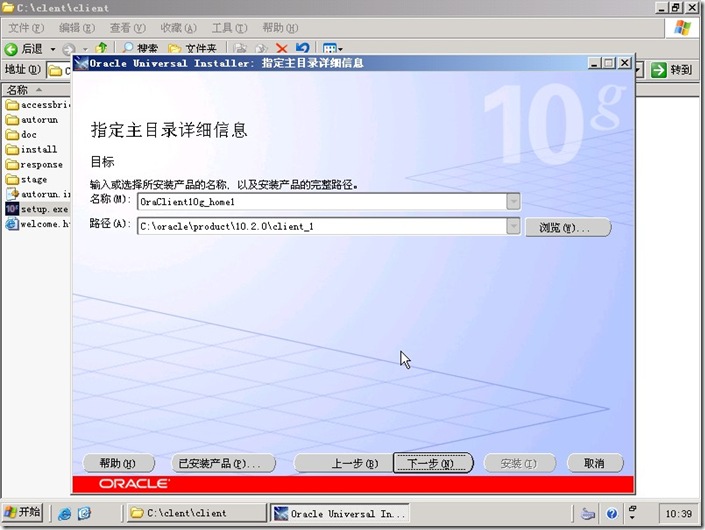Select the autorun folder in file list
The width and height of the screenshot is (705, 530).
32,120
